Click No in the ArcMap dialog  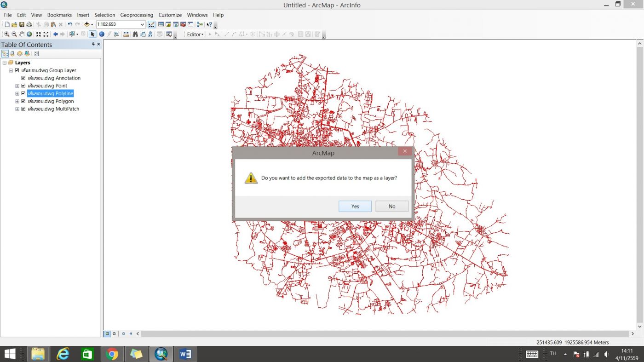pyautogui.click(x=391, y=206)
